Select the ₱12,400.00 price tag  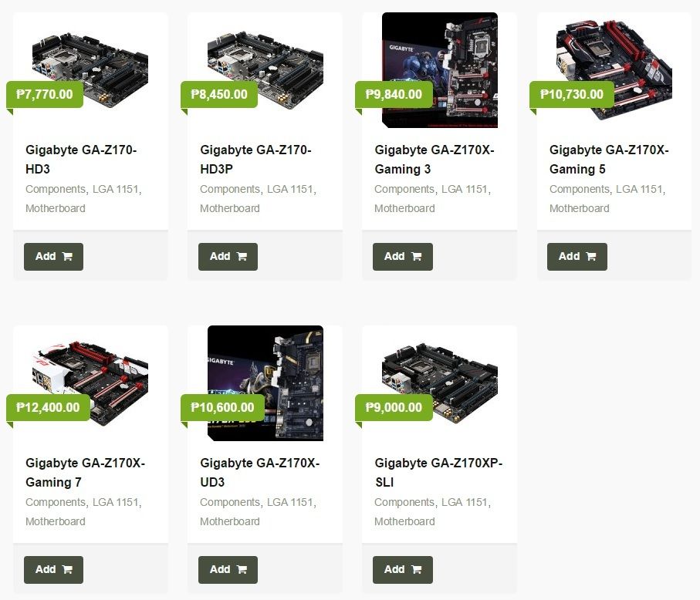pos(48,407)
